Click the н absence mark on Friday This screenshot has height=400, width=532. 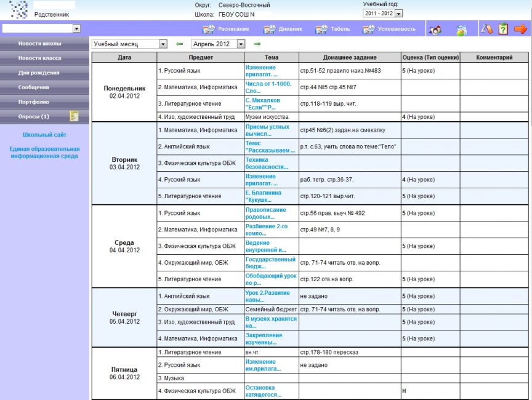404,391
